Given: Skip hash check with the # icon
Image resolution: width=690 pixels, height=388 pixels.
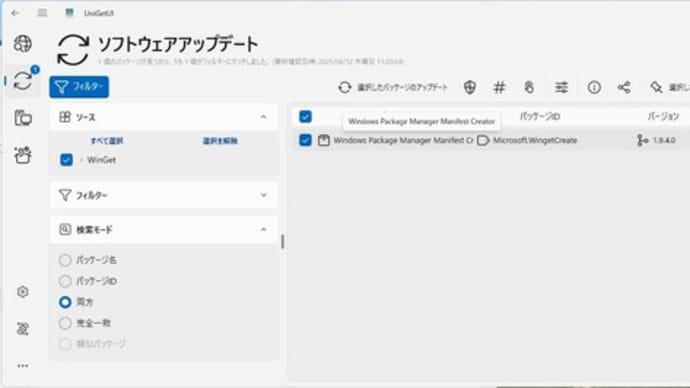Looking at the screenshot, I should (x=499, y=88).
